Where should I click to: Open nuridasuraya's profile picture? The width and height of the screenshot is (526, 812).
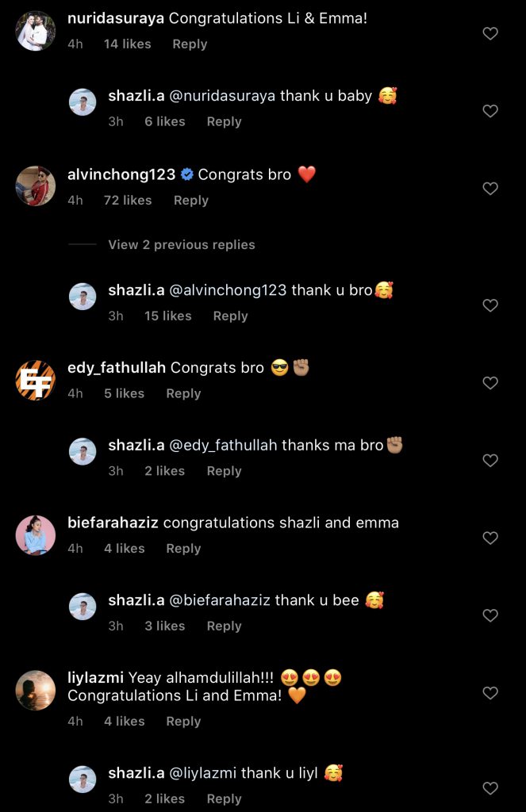tap(36, 31)
